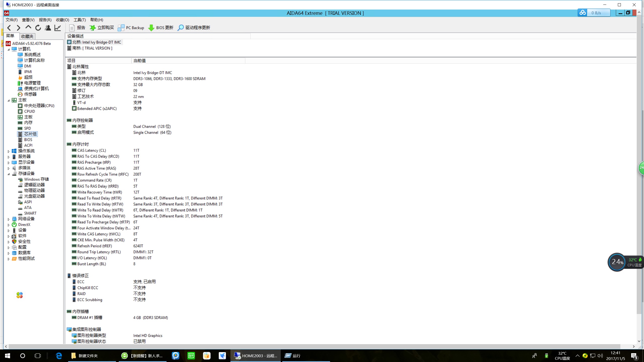This screenshot has width=644, height=362.
Task: Open the volume control tray icon
Action: [x=600, y=356]
